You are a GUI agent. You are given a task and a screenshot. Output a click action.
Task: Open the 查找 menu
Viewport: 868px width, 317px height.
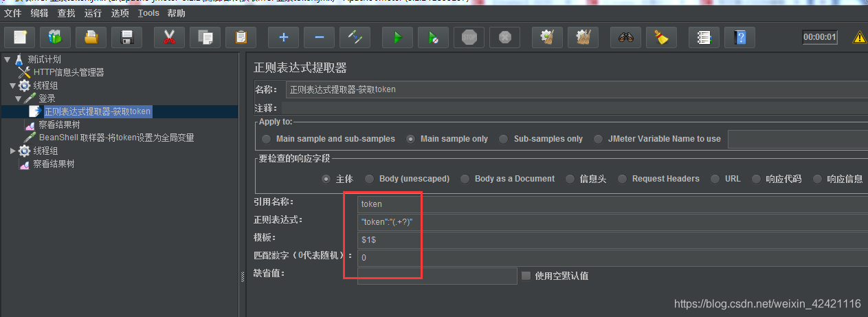click(x=67, y=13)
